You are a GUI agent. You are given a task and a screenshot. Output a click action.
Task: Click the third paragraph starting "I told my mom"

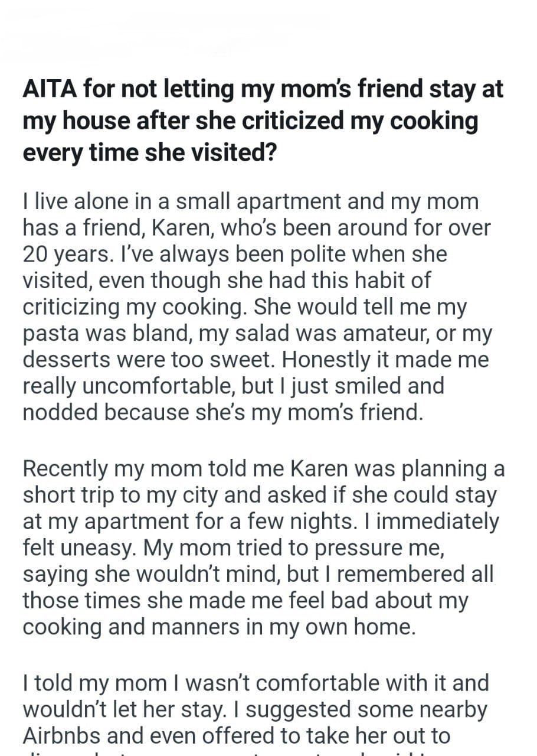click(x=257, y=709)
